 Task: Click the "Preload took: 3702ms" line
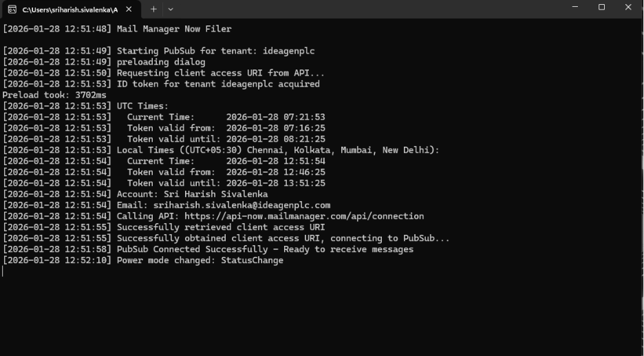tap(54, 95)
